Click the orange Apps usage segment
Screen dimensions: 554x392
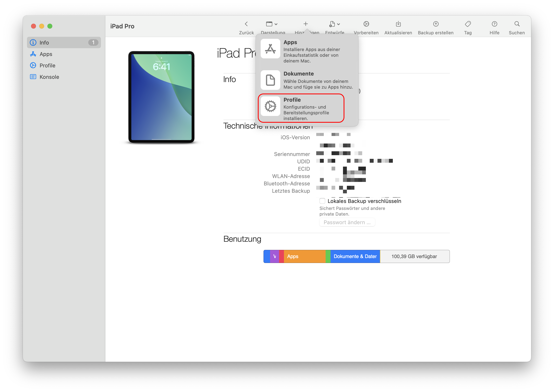(x=305, y=256)
